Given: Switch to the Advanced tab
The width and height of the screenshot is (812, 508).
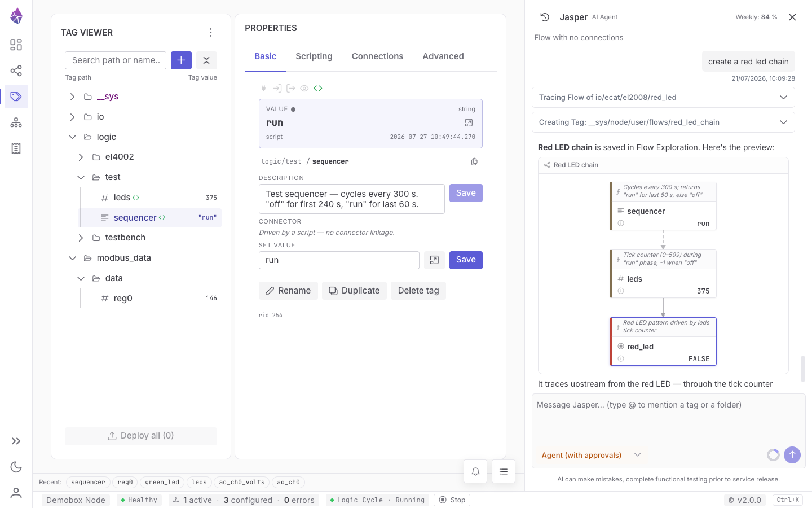Looking at the screenshot, I should point(443,56).
